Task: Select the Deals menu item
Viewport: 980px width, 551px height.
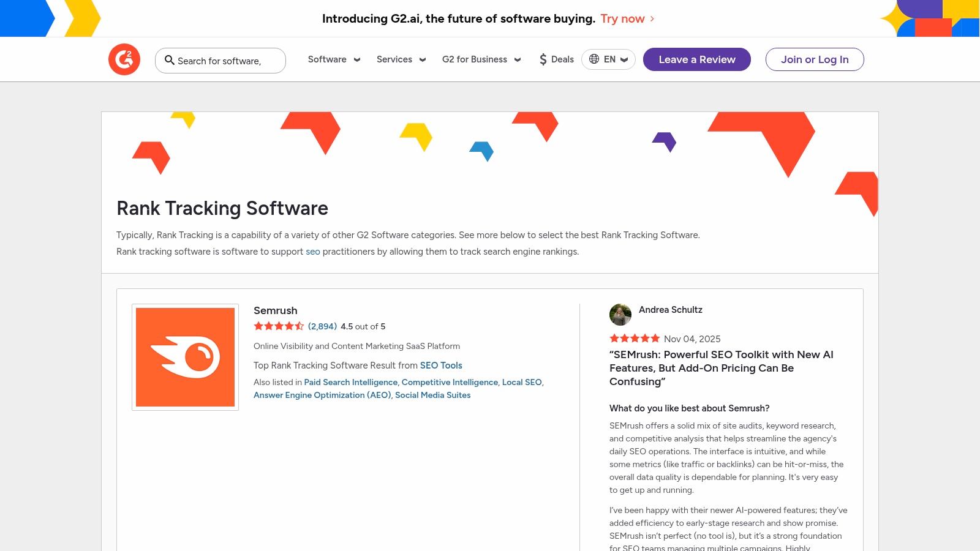Action: [x=556, y=59]
